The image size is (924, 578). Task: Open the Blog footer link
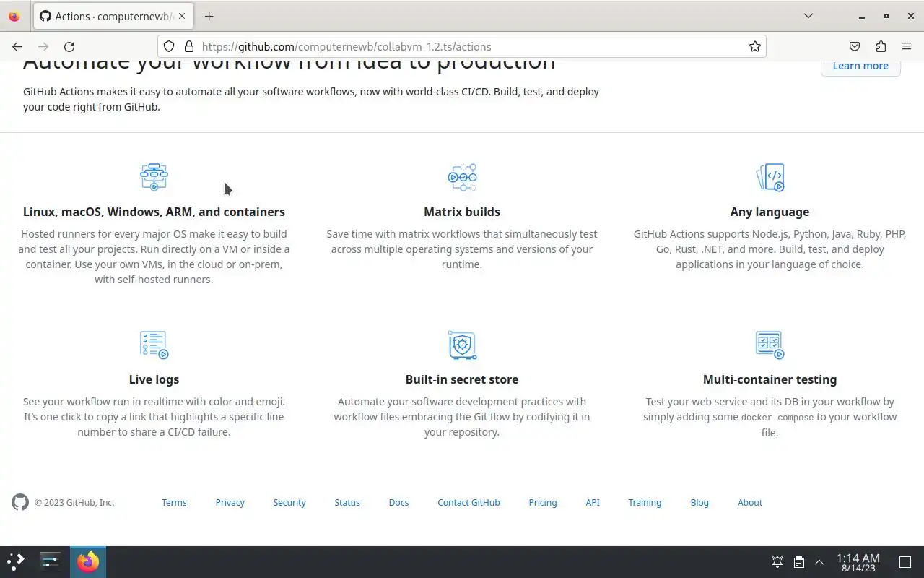pyautogui.click(x=699, y=502)
